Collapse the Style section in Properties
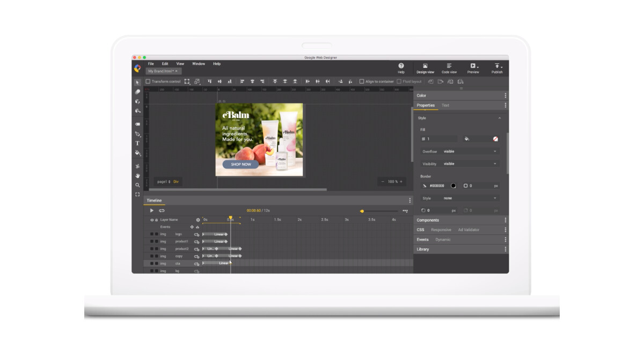644x362 pixels. [x=500, y=118]
